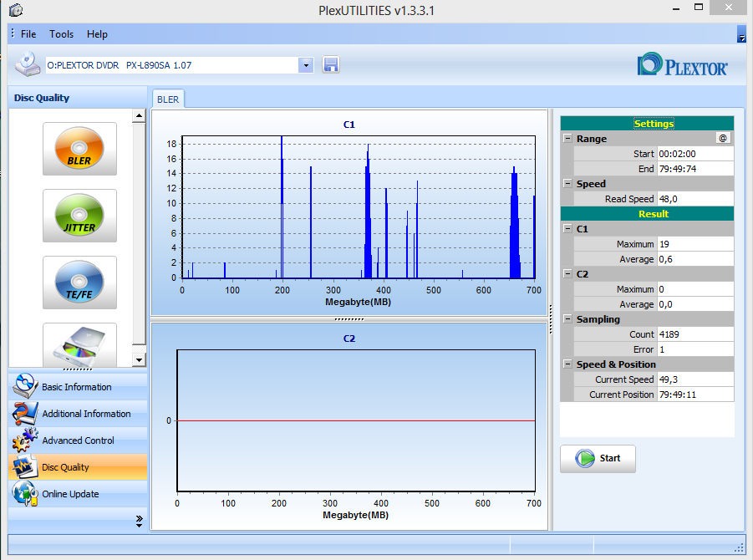The width and height of the screenshot is (753, 560).
Task: Click the Settings header
Action: (647, 124)
